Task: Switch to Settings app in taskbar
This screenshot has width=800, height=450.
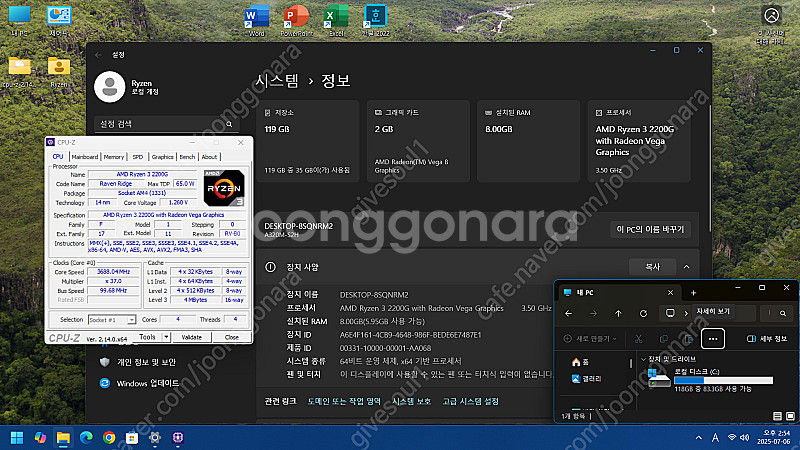Action: (x=155, y=438)
